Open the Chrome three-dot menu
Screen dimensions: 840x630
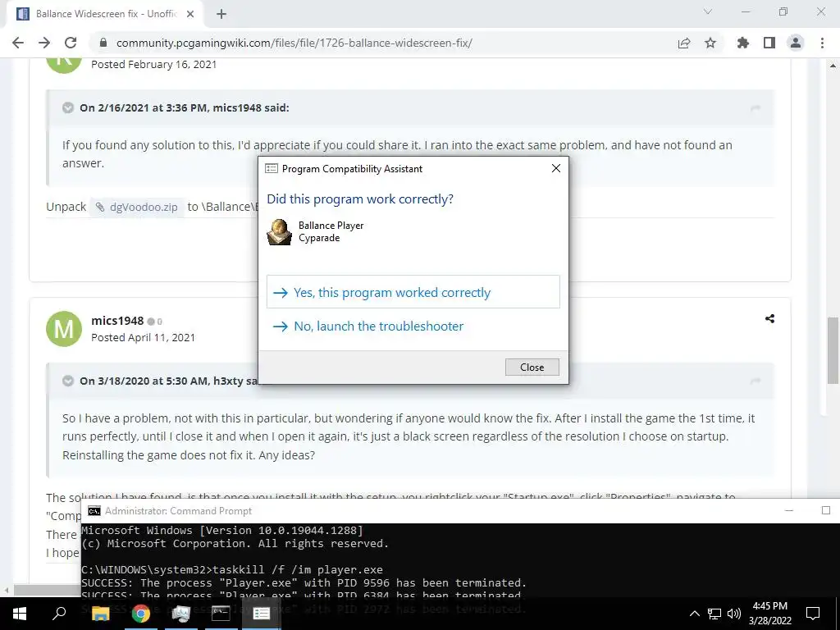tap(822, 43)
